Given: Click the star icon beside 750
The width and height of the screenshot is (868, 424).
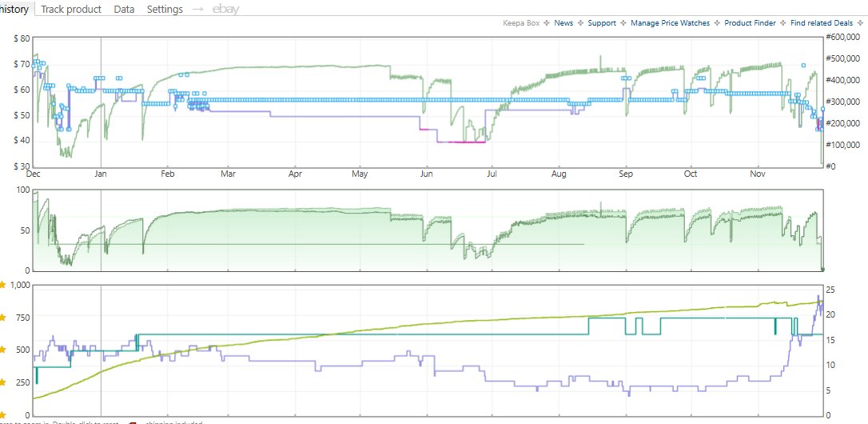Looking at the screenshot, I should click(x=2, y=317).
